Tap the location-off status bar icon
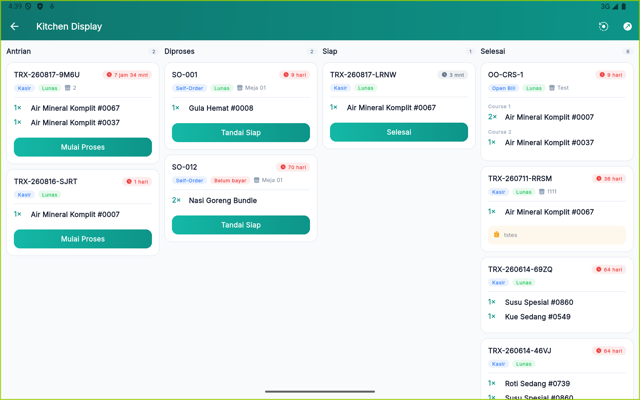Image resolution: width=640 pixels, height=400 pixels. tap(28, 6)
